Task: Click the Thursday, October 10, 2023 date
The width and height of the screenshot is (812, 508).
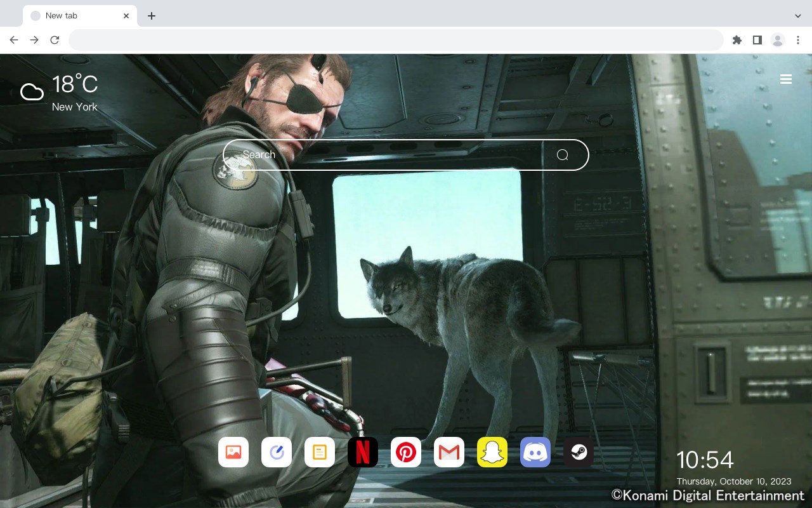Action: pos(734,481)
